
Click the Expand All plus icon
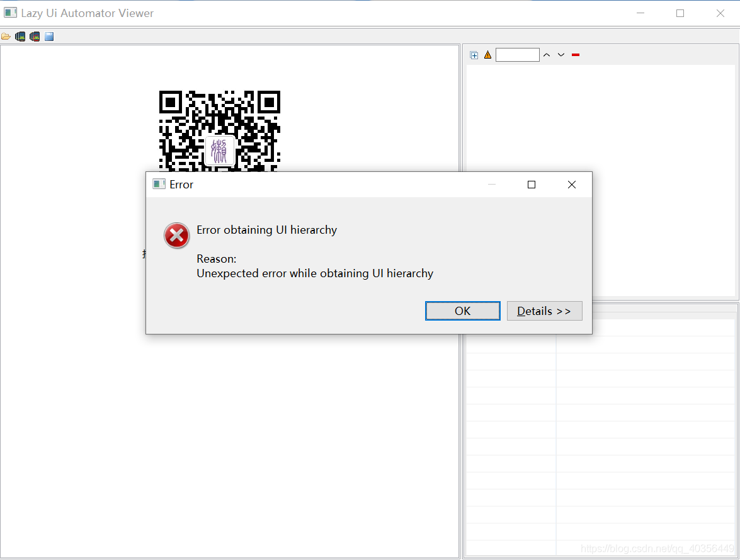click(x=474, y=55)
